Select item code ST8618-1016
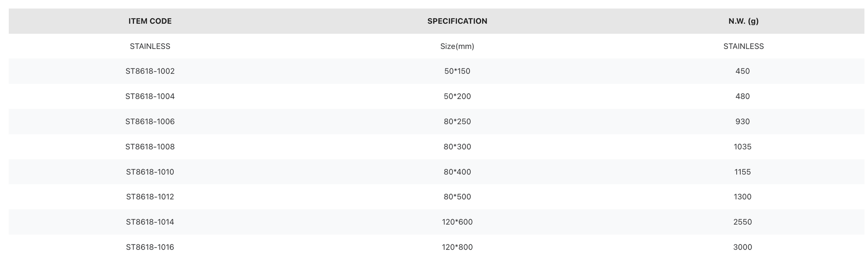The width and height of the screenshot is (868, 272). (x=150, y=247)
